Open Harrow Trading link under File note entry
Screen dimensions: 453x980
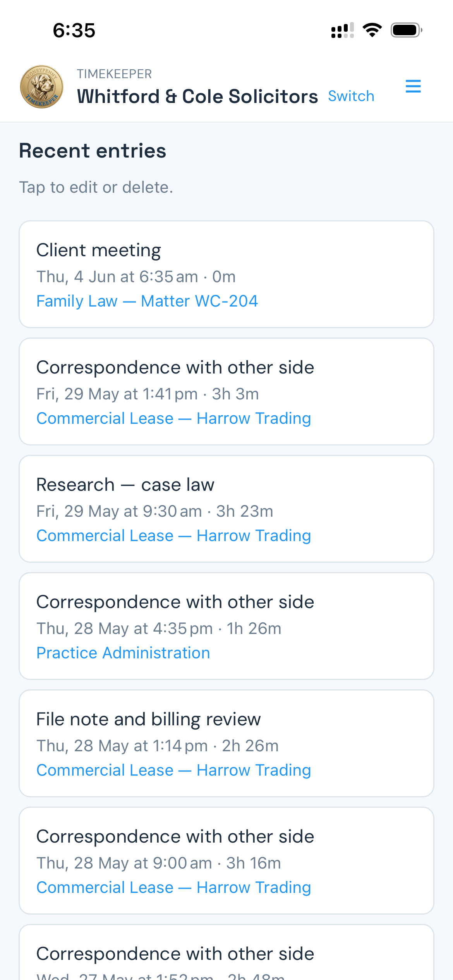point(174,770)
